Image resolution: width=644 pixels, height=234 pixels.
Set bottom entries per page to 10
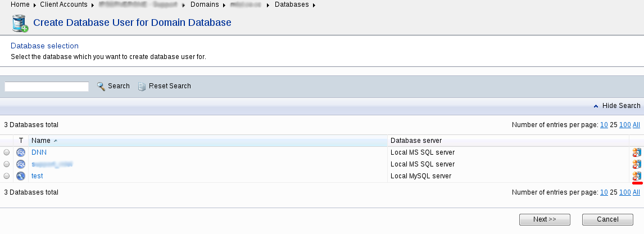pyautogui.click(x=604, y=192)
